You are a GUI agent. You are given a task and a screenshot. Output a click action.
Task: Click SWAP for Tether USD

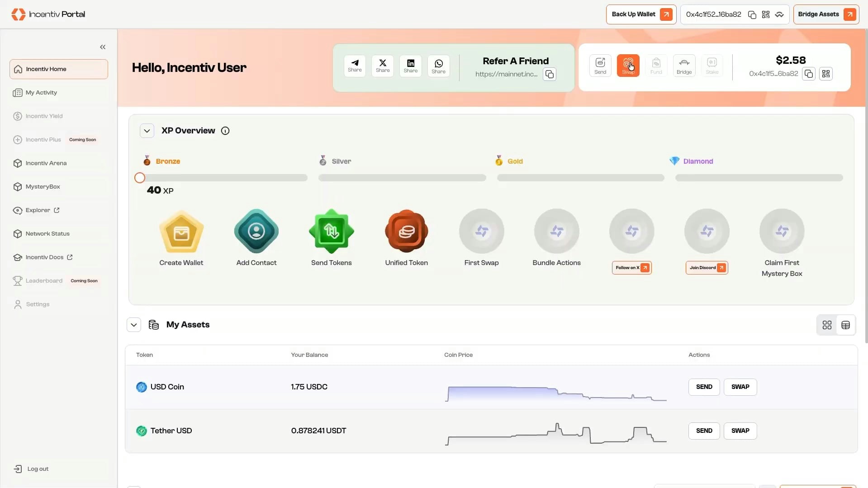point(740,431)
